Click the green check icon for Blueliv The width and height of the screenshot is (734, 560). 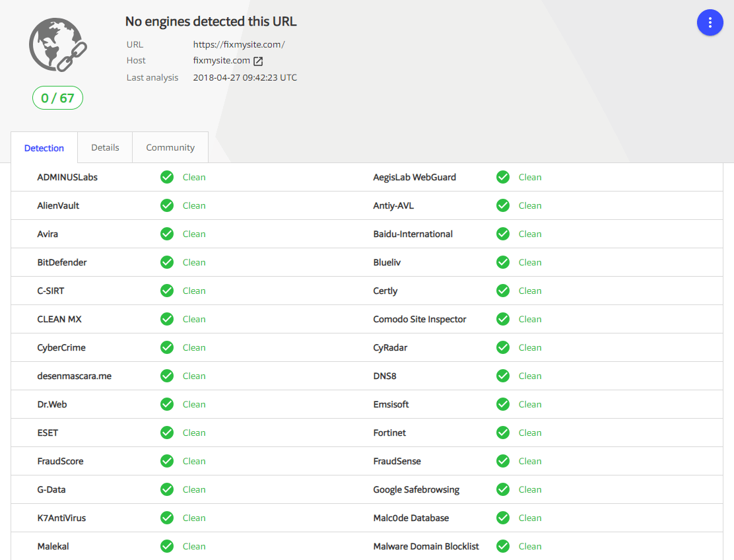pos(503,262)
